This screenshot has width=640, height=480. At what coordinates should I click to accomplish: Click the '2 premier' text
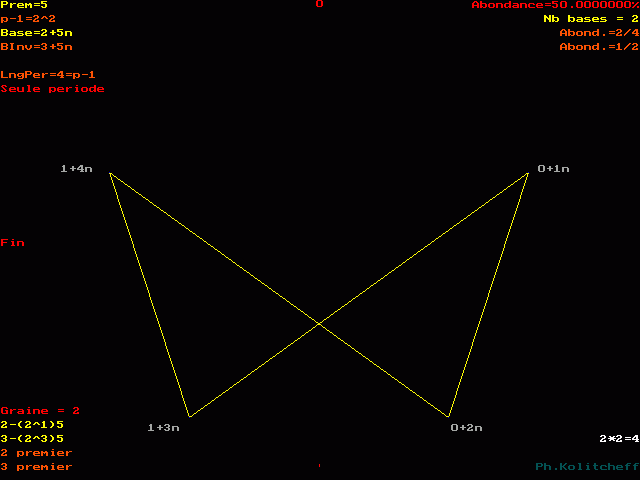click(36, 452)
